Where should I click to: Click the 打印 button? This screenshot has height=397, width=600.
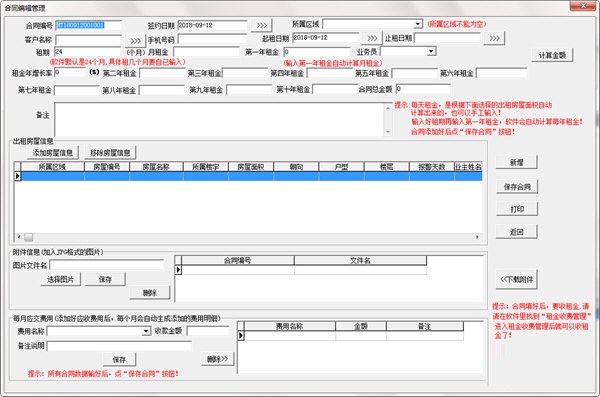click(517, 209)
